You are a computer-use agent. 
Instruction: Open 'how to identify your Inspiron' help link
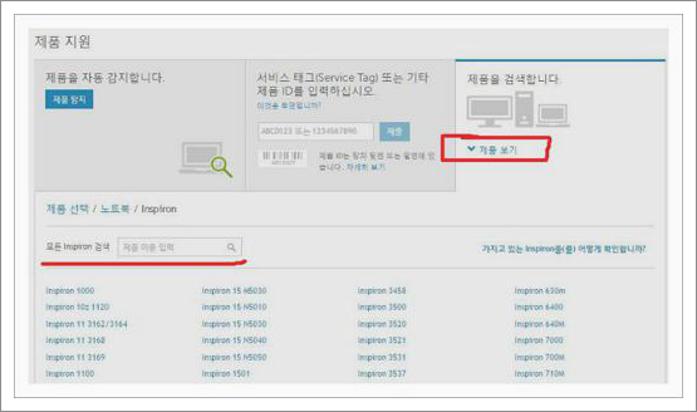(564, 249)
